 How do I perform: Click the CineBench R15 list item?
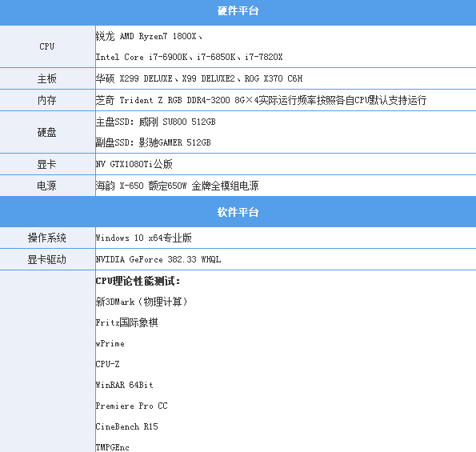point(126,427)
